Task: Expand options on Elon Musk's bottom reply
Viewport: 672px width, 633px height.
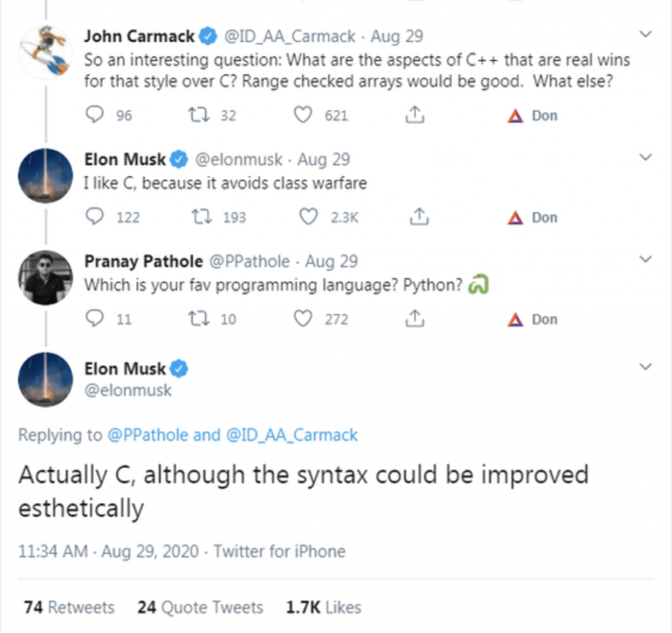Action: 647,366
